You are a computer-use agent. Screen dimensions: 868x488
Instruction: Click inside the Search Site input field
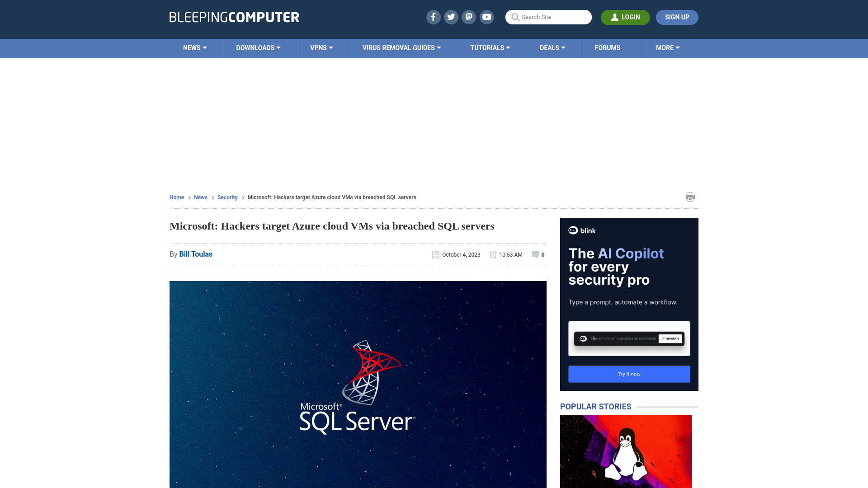[x=548, y=17]
